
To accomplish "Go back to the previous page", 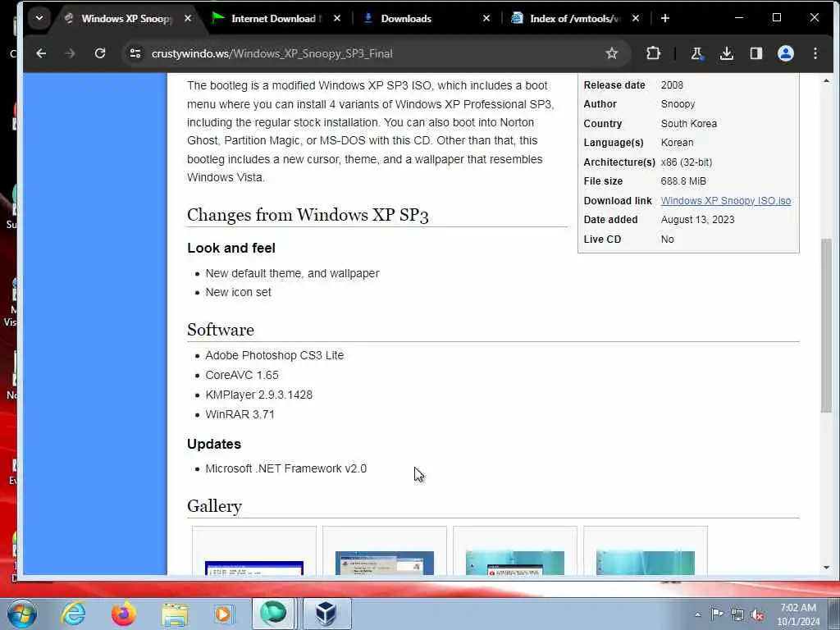I will [x=41, y=53].
